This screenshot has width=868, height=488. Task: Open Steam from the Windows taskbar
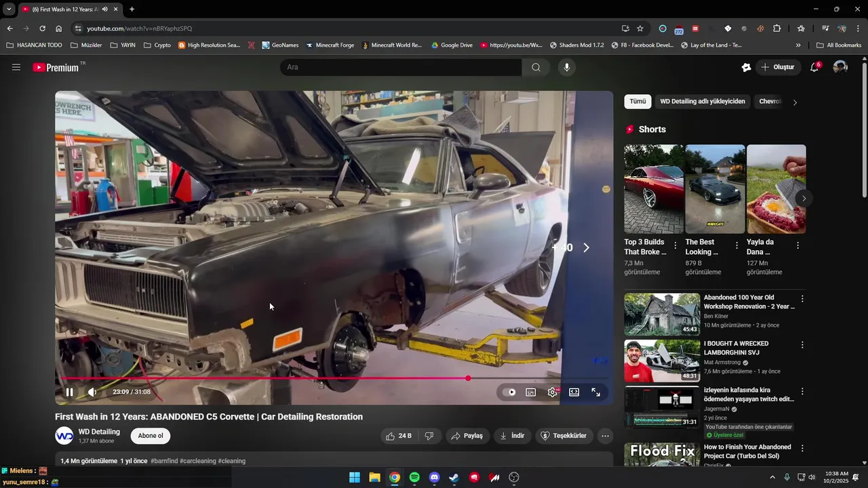click(x=454, y=477)
